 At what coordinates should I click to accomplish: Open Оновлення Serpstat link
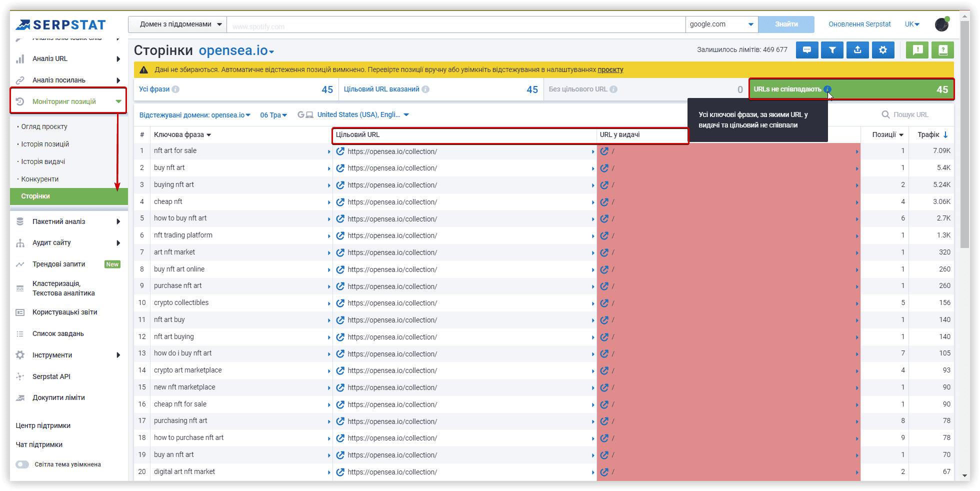(x=859, y=24)
